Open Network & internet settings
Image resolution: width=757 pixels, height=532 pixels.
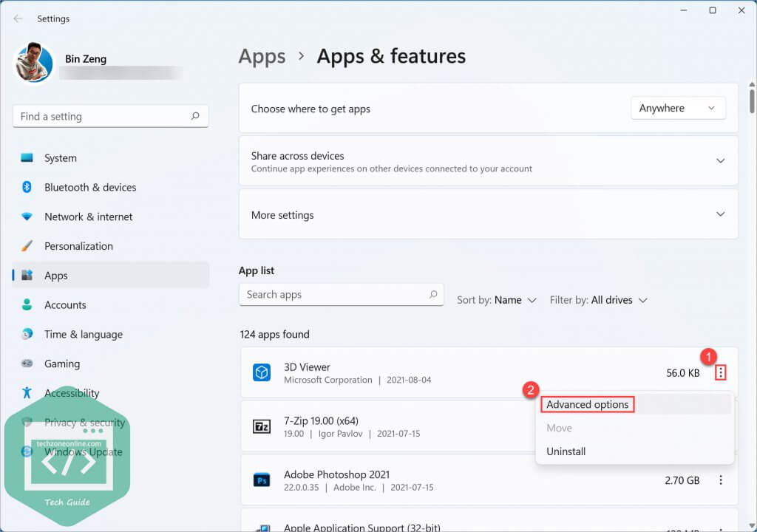25,216
